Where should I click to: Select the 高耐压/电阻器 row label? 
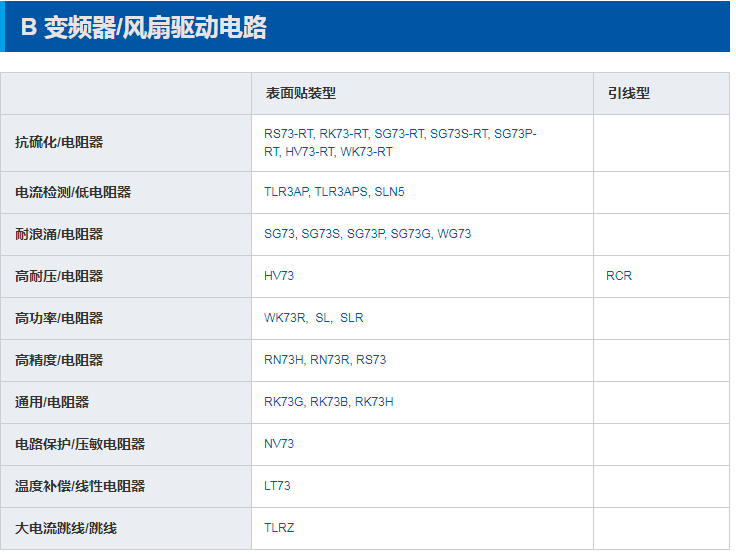coord(59,277)
